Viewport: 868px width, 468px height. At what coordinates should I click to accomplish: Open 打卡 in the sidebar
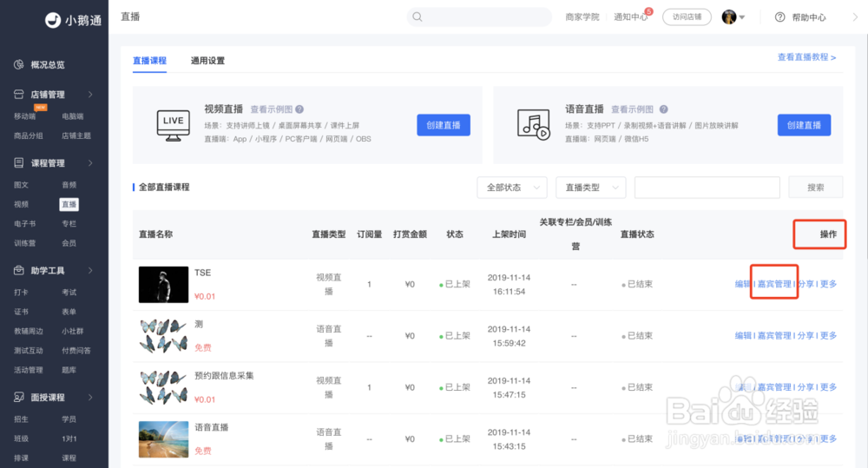click(21, 293)
